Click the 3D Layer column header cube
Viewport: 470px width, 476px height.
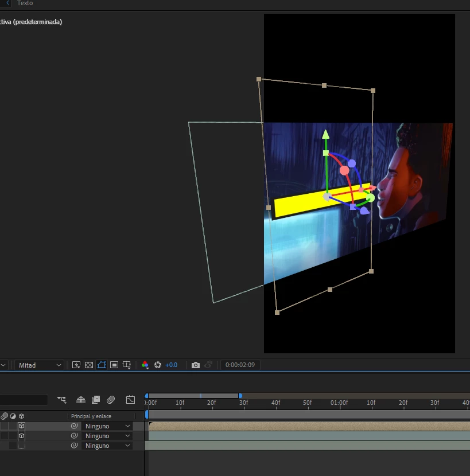[x=22, y=416]
